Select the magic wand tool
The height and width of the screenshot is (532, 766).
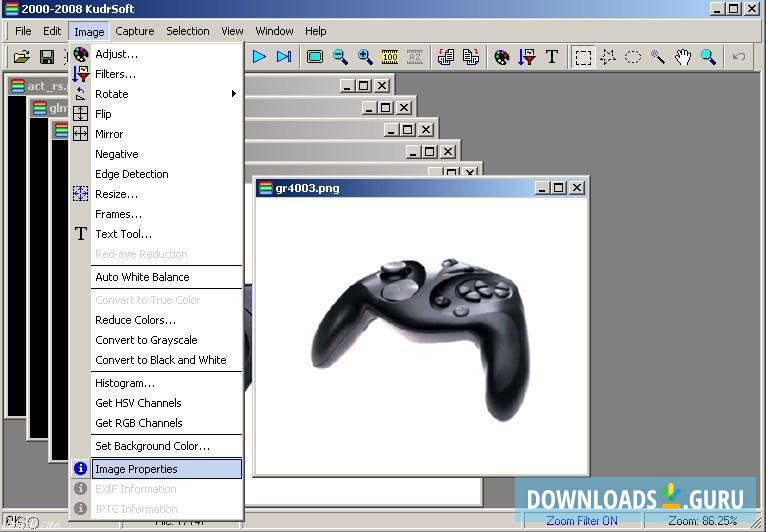658,57
